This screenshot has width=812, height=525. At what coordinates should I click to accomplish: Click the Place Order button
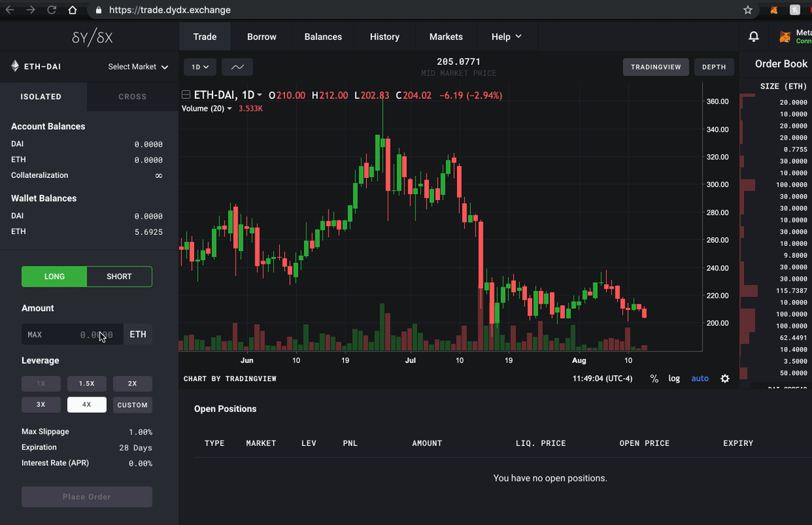point(87,496)
